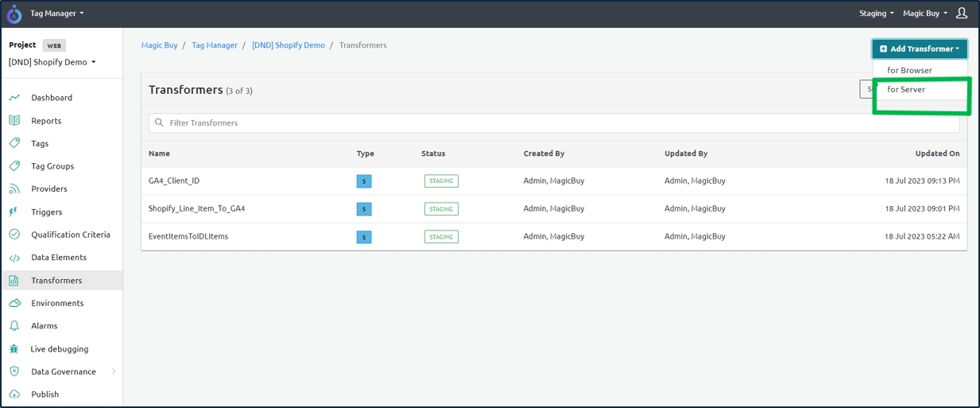Open the Magic Buy breadcrumb link
This screenshot has width=980, height=408.
159,45
